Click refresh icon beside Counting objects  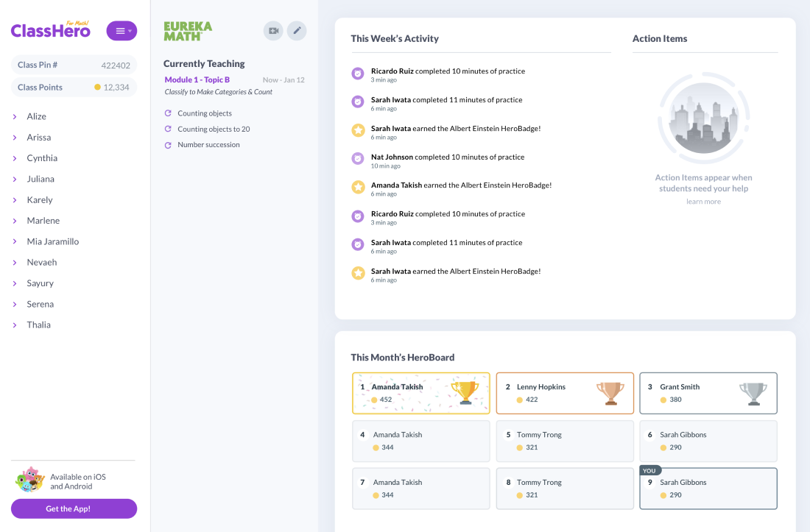click(168, 113)
